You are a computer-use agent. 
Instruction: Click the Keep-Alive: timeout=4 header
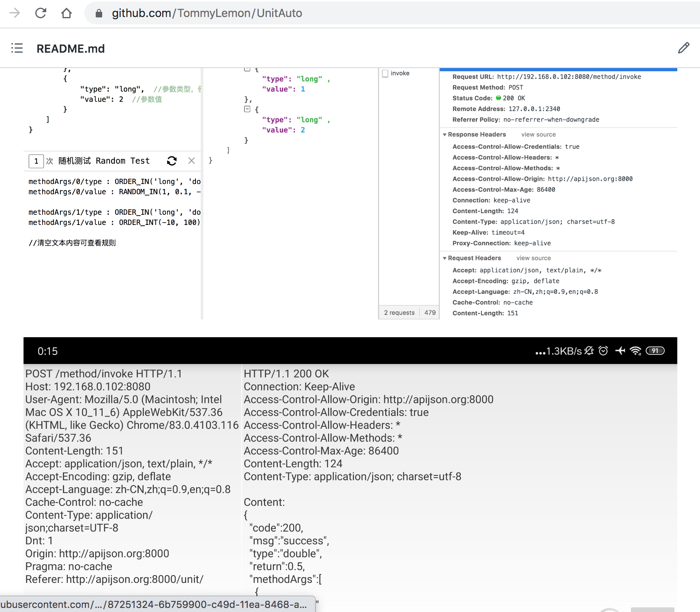coord(489,232)
